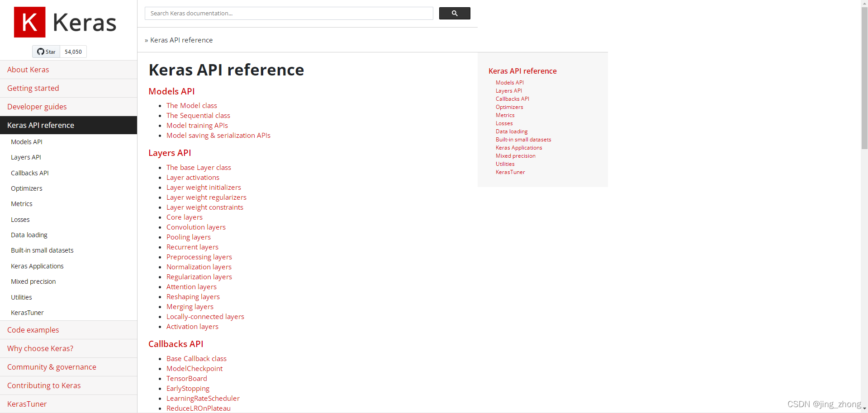The image size is (868, 413).
Task: Open the 54,050 stargazers count
Action: pyautogui.click(x=73, y=52)
